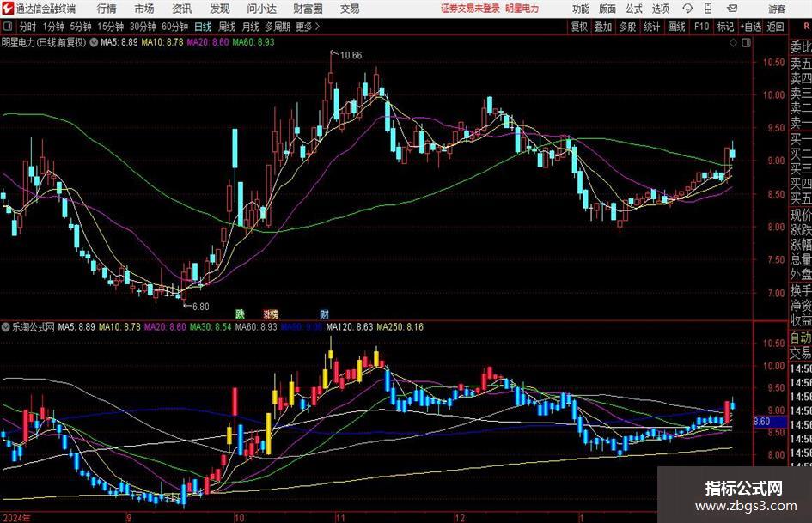Open the 发现 menu
Viewport: 812px width, 523px height.
[x=220, y=9]
